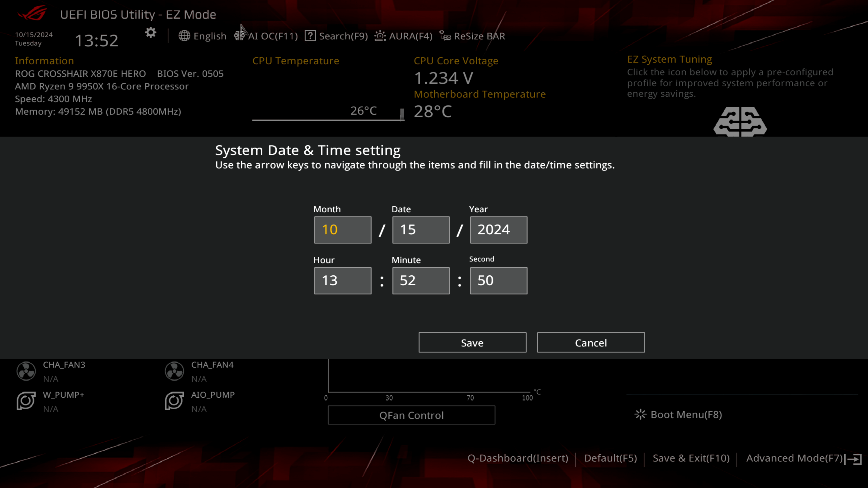
Task: Click the CHA_FAN3 fan icon
Action: click(26, 371)
